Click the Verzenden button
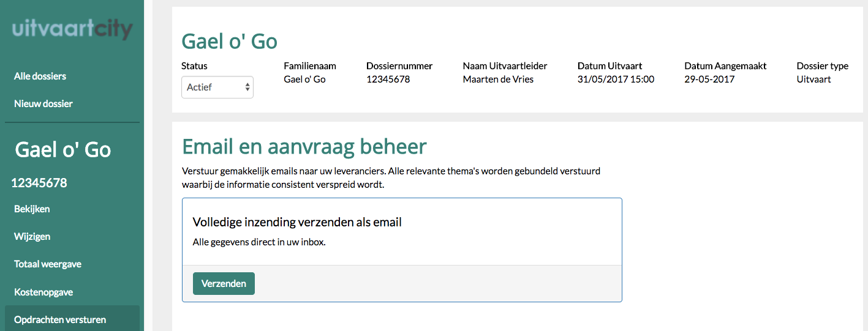 click(224, 283)
